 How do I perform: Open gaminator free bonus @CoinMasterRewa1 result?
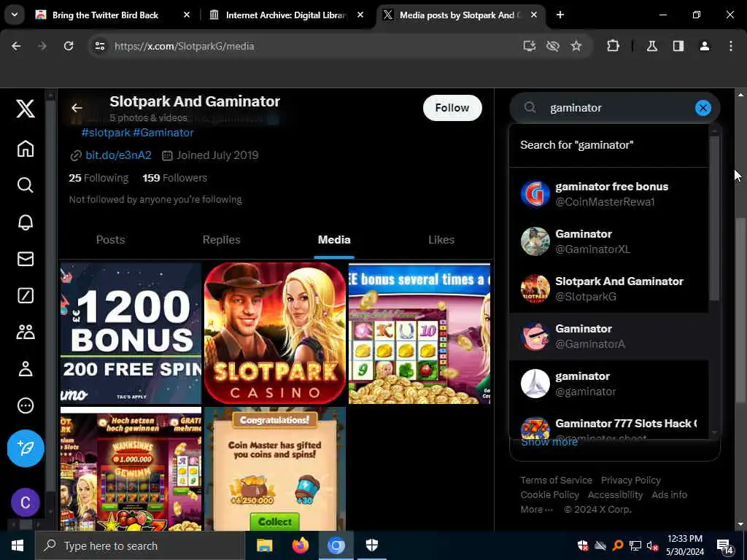(609, 194)
